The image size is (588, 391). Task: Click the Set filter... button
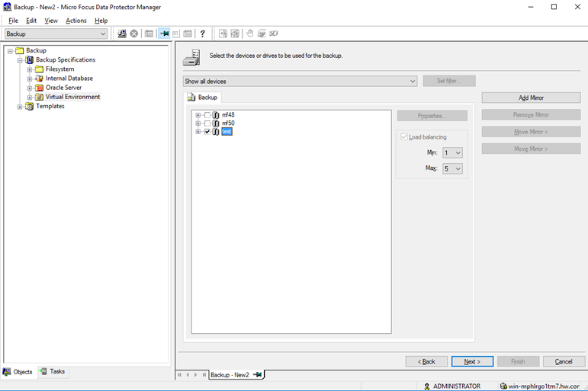[449, 81]
